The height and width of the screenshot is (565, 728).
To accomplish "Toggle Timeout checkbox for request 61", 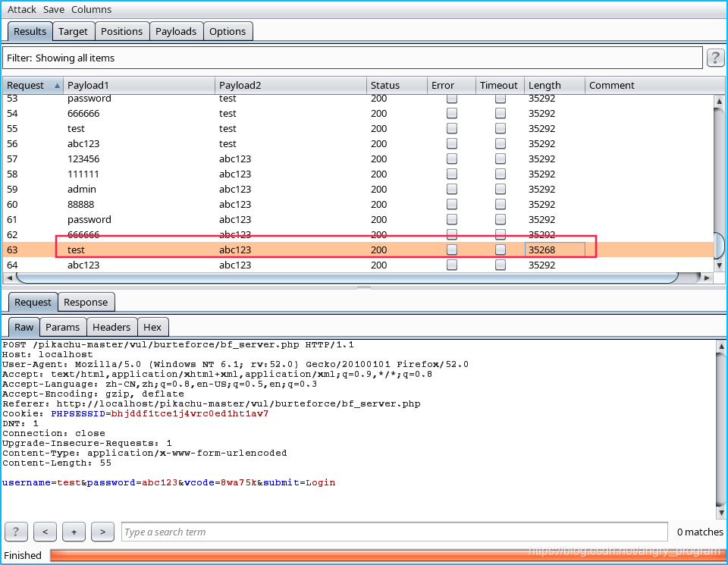I will [500, 219].
